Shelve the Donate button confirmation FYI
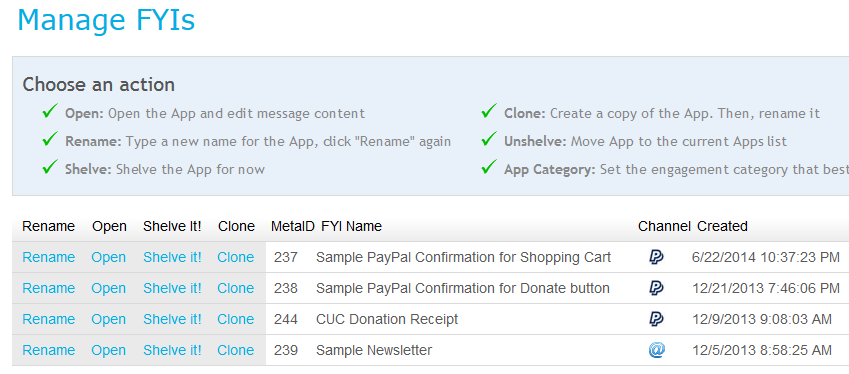849x374 pixels. click(x=172, y=288)
